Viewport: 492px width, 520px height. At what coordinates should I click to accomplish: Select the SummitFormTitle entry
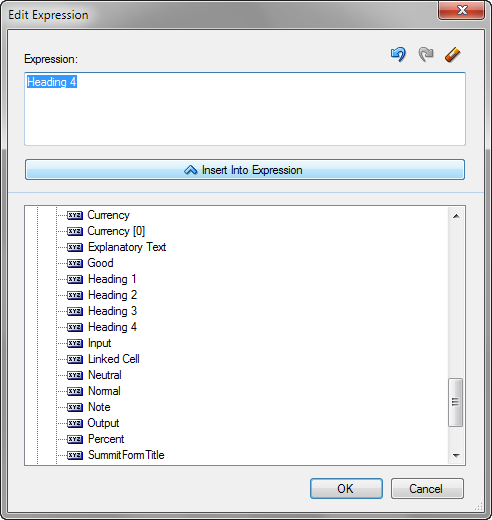[126, 455]
